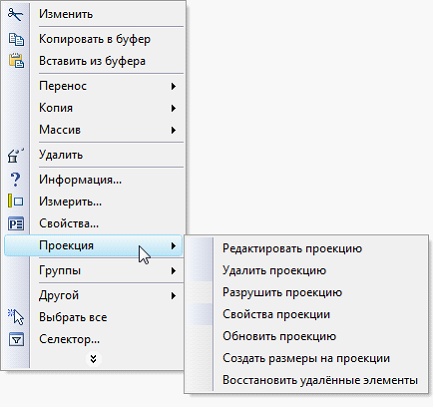Image resolution: width=434 pixels, height=408 pixels.
Task: Choose Создать размеры на проекции
Action: (x=306, y=358)
